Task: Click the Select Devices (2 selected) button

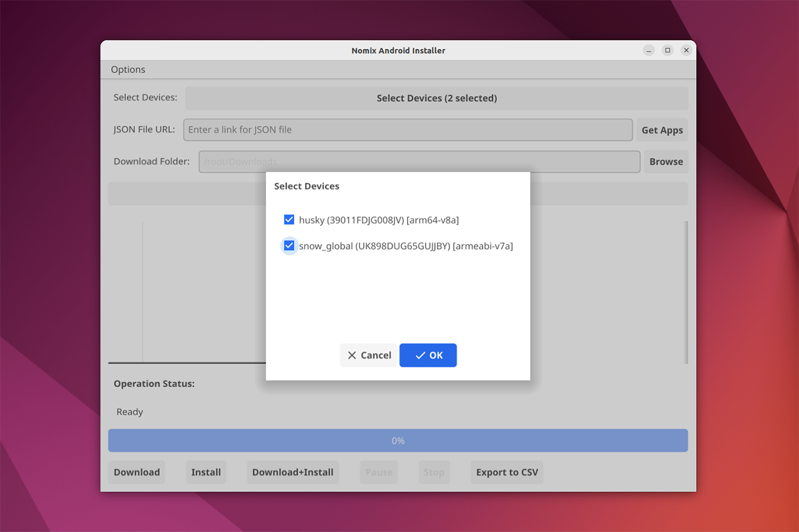Action: point(437,98)
